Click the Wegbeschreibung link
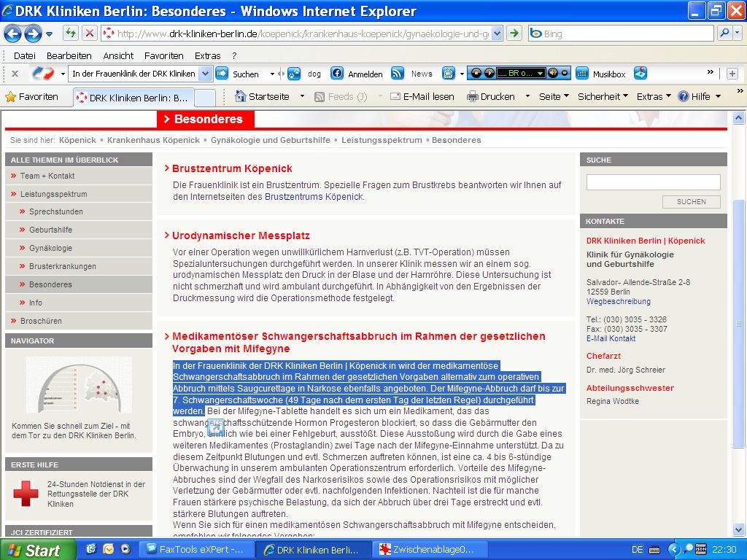The height and width of the screenshot is (560, 747). (619, 301)
